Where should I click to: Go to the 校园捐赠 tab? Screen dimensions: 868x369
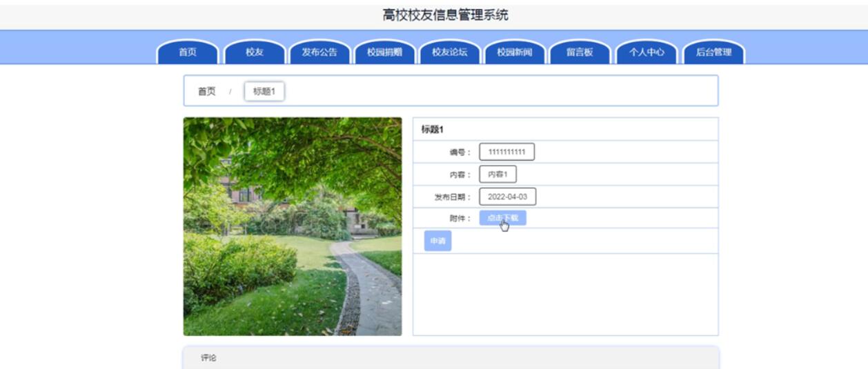click(384, 52)
